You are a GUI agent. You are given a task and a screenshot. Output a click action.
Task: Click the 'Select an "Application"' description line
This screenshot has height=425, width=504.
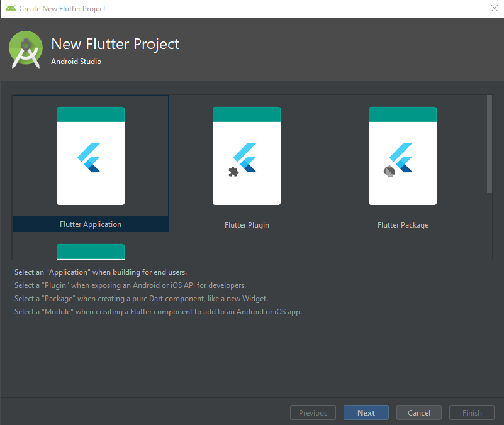pos(101,272)
